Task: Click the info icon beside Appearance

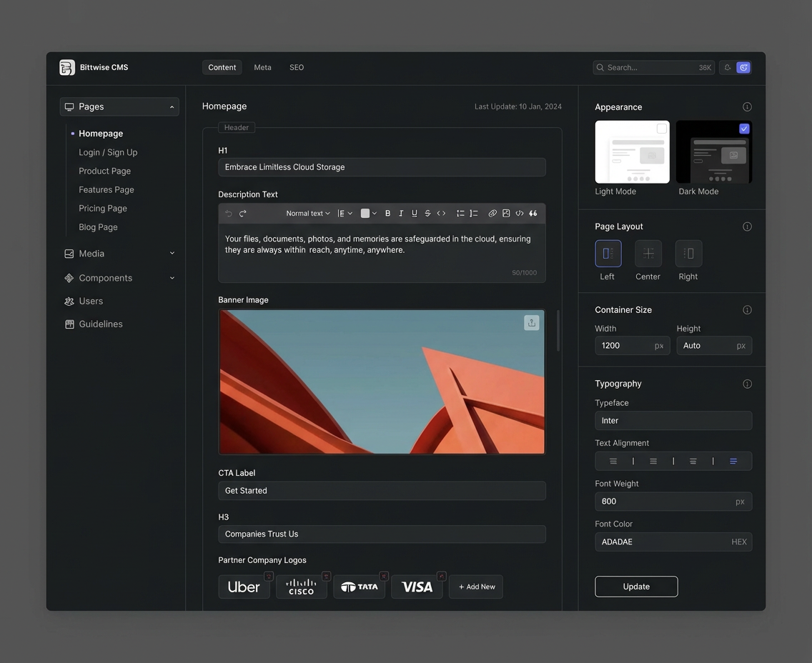Action: [x=747, y=107]
